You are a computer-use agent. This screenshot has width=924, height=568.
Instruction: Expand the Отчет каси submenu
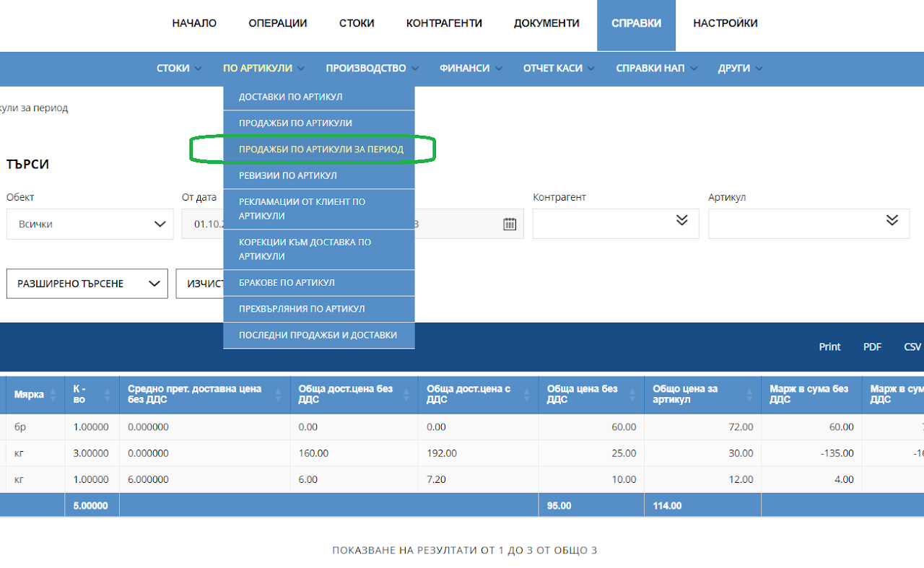[559, 69]
